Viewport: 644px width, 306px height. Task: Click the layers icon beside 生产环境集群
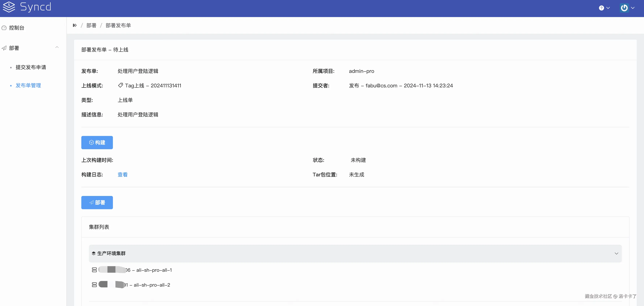[93, 253]
